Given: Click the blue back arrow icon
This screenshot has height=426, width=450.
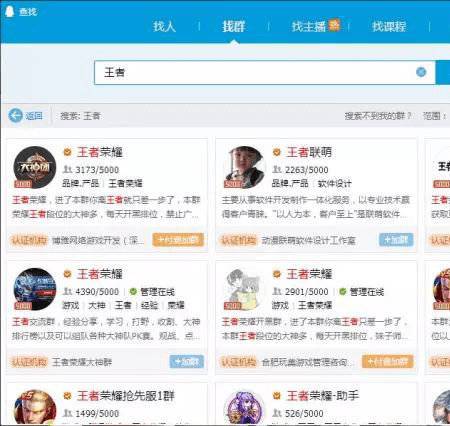Looking at the screenshot, I should coord(15,116).
